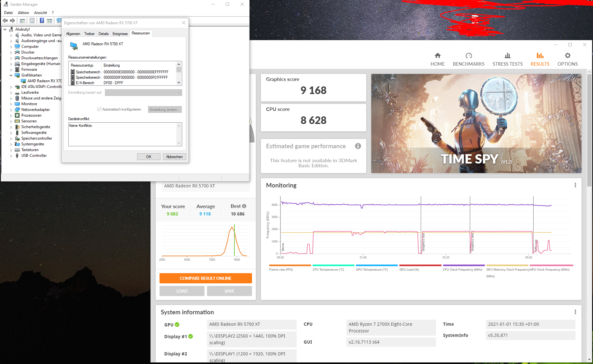The height and width of the screenshot is (364, 593).
Task: Click the TIME SPY benchmark thumbnail
Action: point(476,124)
